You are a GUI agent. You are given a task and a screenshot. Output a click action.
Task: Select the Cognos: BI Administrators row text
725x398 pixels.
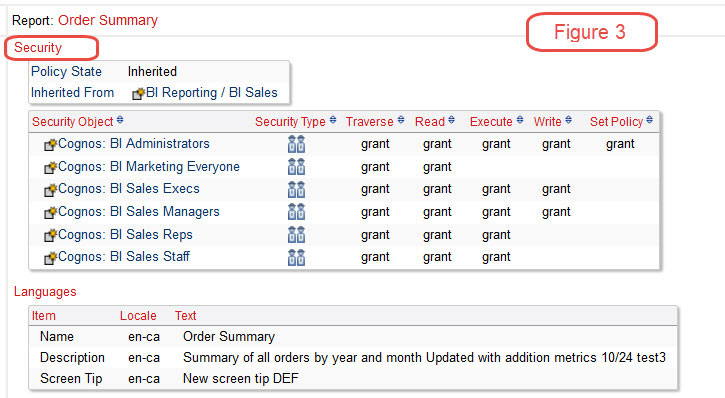pos(134,144)
